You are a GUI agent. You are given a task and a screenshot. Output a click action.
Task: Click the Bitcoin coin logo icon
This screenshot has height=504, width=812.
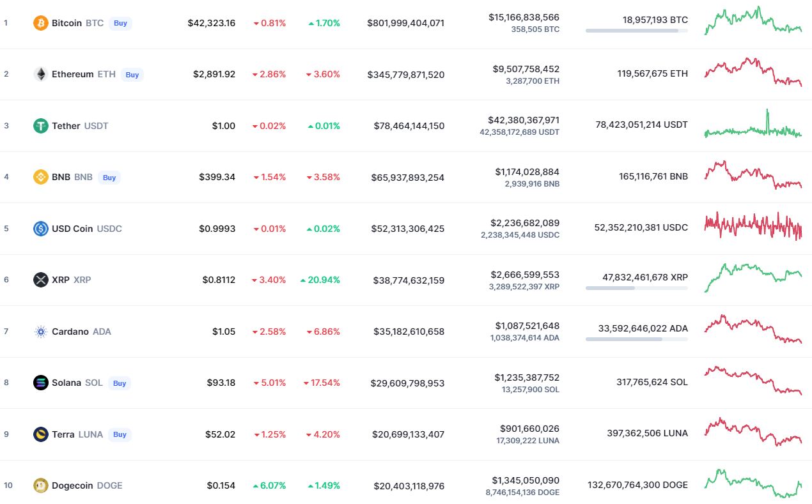tap(41, 23)
